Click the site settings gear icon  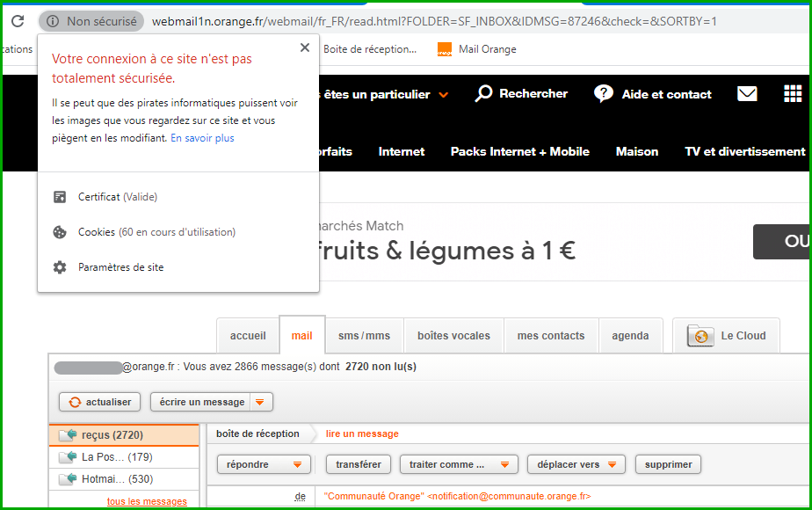(x=60, y=267)
